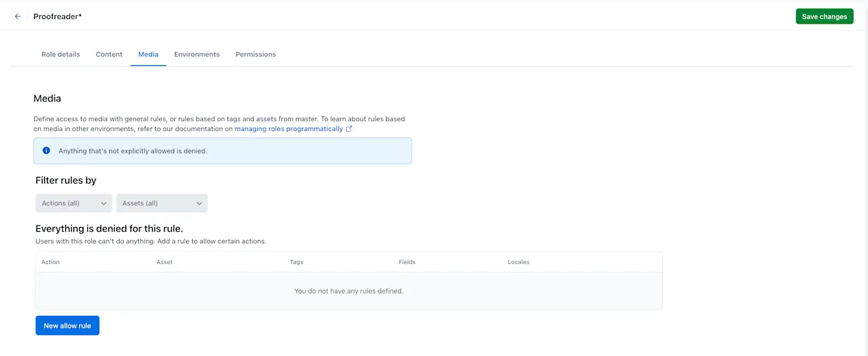The image size is (868, 356).
Task: Click the Filter rules by heading
Action: (x=66, y=180)
